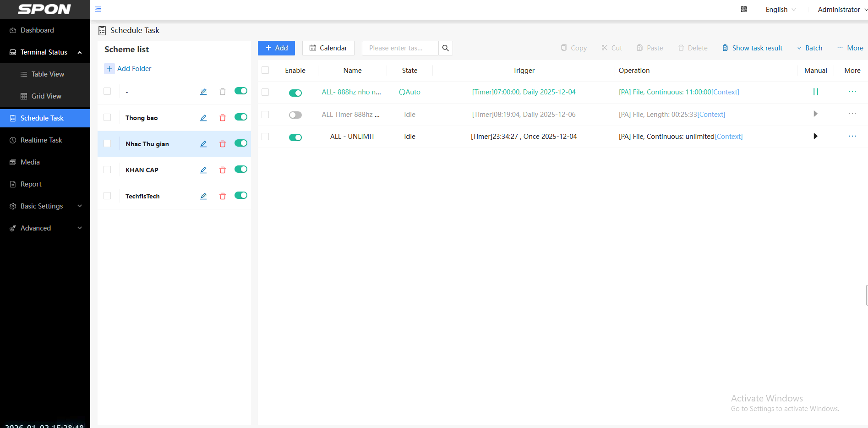Click the edit pencil icon for TechfisTech

[203, 196]
